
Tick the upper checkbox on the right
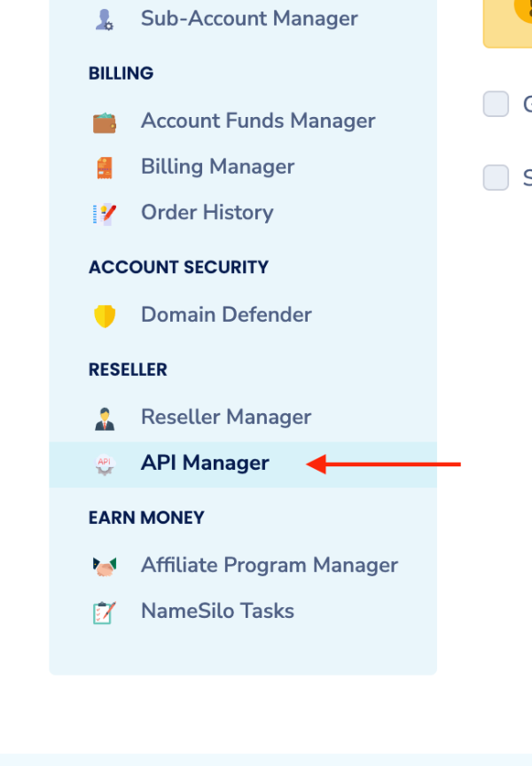[x=496, y=104]
